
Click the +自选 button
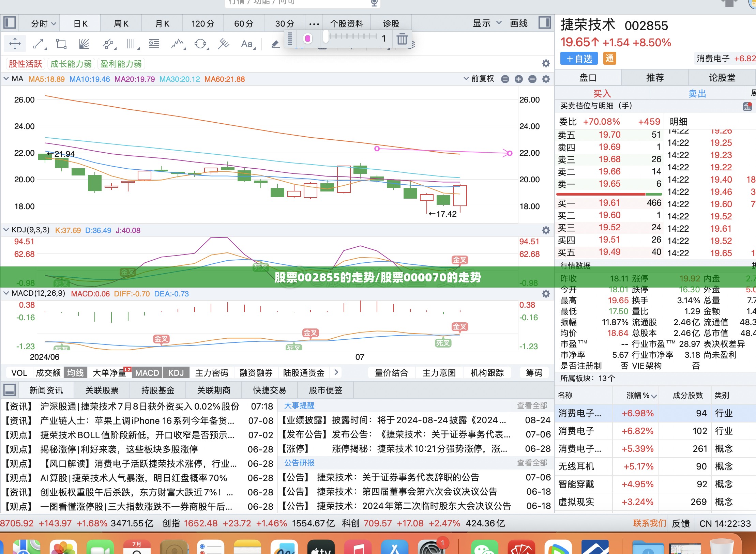579,59
